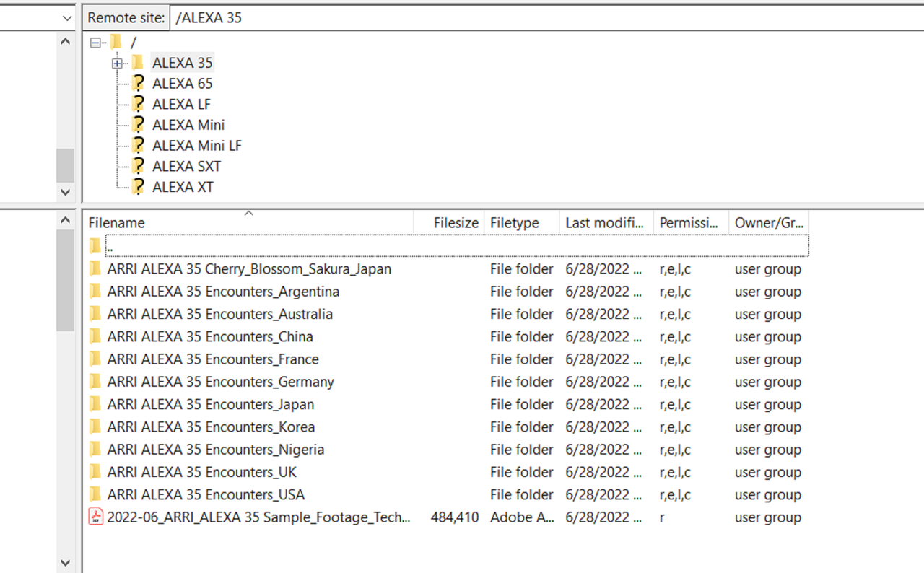Click the ALEXA 65 question-mark folder icon

(x=139, y=83)
